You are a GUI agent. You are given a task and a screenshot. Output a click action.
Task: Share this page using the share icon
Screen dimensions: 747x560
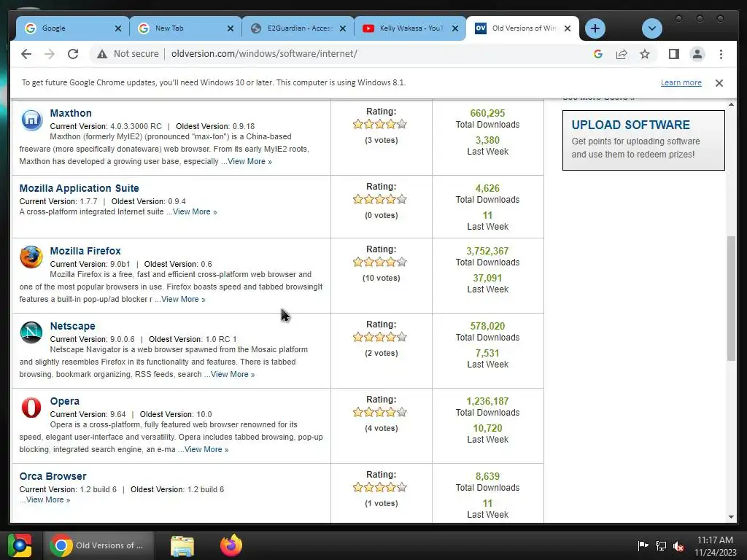[622, 54]
